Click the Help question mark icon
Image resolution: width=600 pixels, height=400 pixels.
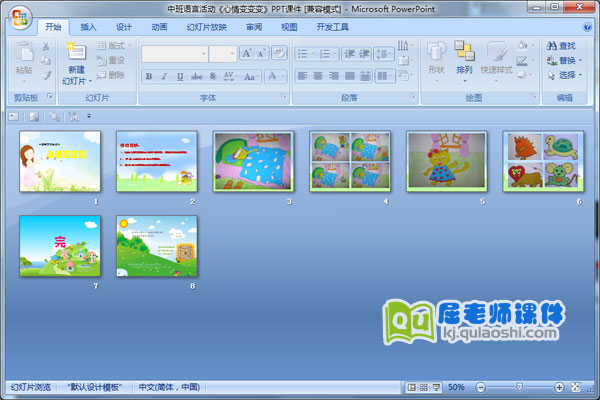(588, 27)
